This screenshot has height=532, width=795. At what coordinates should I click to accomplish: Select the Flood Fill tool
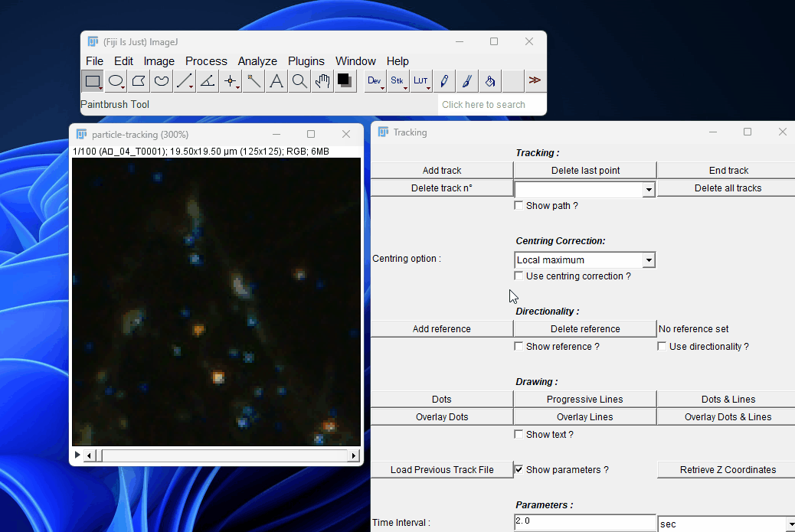point(489,81)
